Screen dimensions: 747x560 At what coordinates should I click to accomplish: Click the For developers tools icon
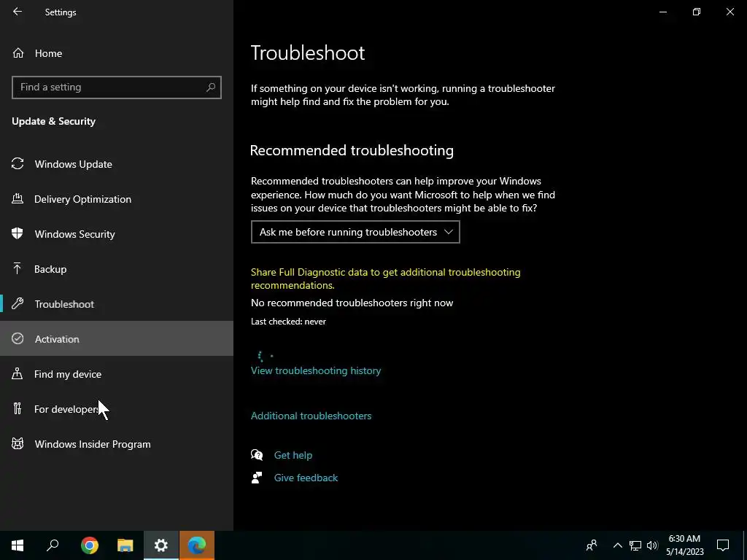(18, 408)
